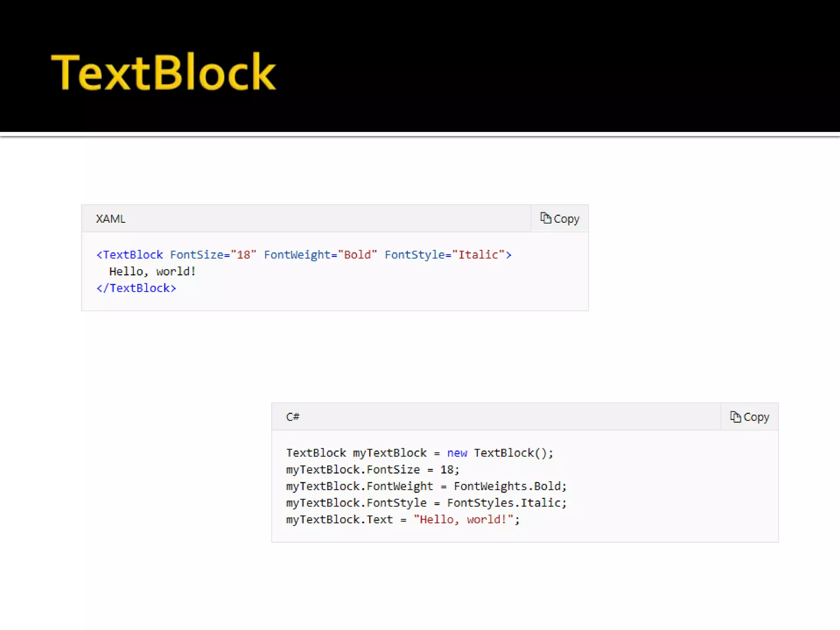Click the copy icon in XAML code header
The image size is (840, 630).
tap(545, 218)
